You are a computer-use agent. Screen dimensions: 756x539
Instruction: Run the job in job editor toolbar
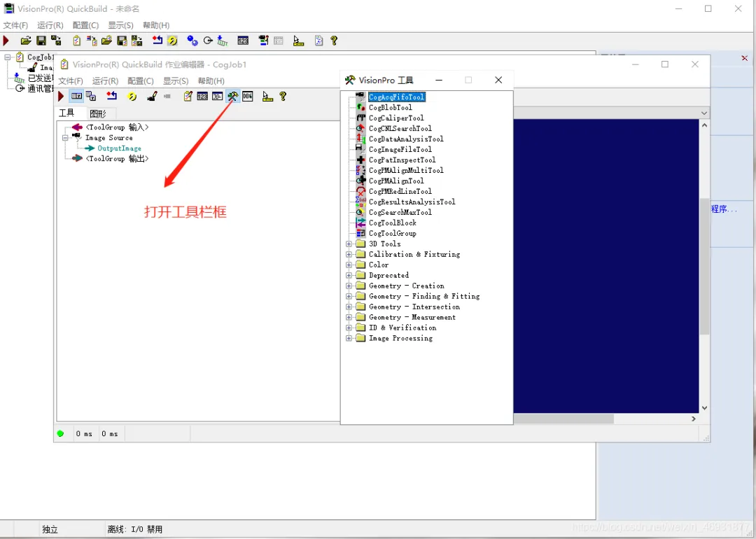(61, 97)
